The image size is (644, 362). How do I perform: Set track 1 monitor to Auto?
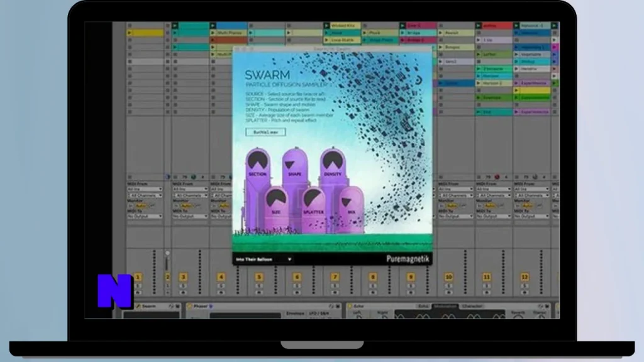click(140, 206)
